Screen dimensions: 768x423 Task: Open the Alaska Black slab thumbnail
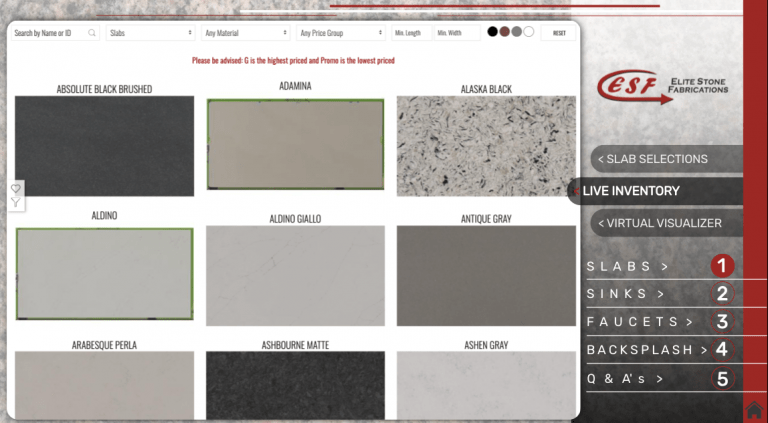486,146
